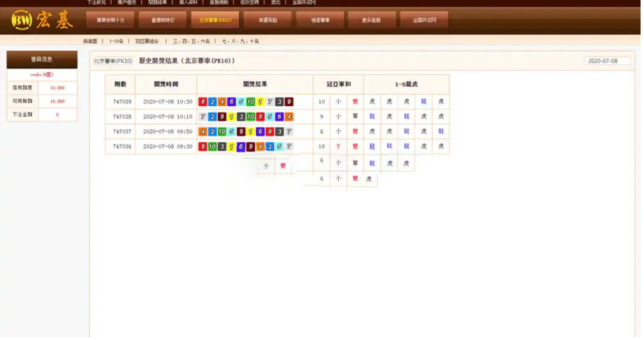Switch to 重庆时时彩 game tab
Screen dimensions: 644x340
point(163,20)
